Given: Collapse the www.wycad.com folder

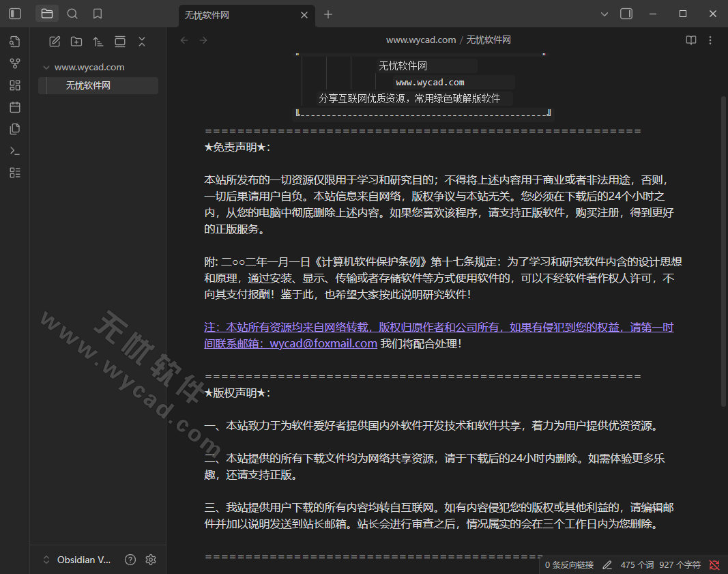Looking at the screenshot, I should [46, 67].
